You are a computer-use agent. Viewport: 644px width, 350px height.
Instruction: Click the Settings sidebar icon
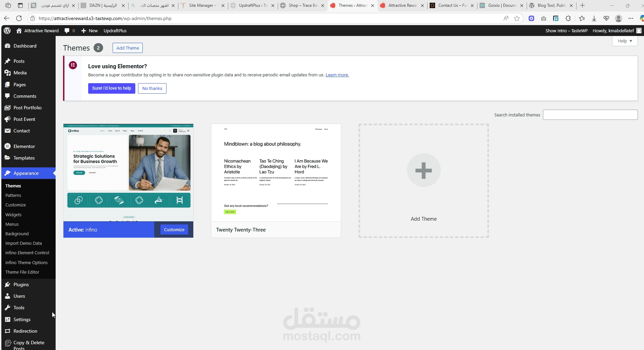(7, 319)
